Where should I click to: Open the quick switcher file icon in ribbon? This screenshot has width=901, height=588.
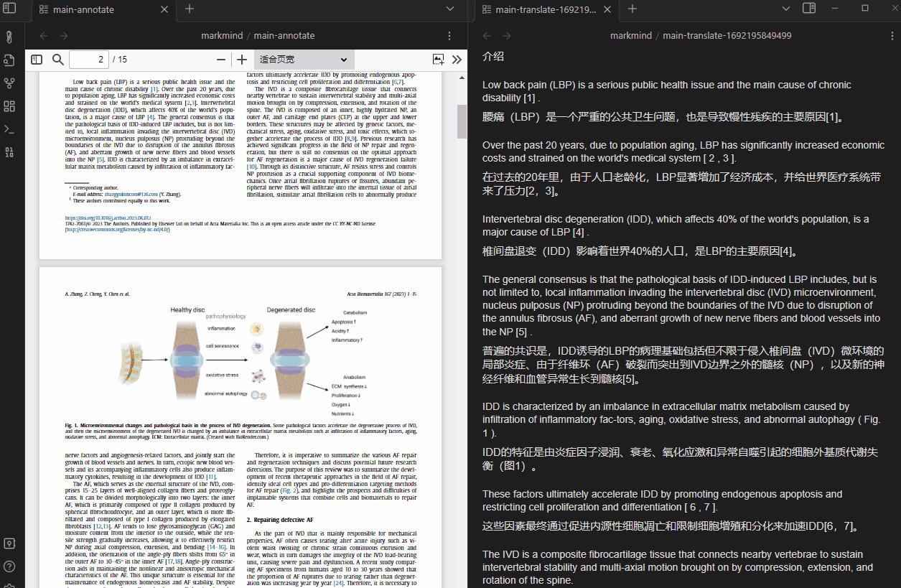click(x=9, y=60)
